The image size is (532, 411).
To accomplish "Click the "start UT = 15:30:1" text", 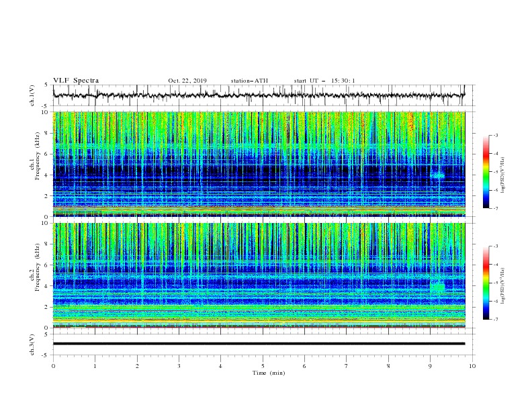I will (x=324, y=81).
